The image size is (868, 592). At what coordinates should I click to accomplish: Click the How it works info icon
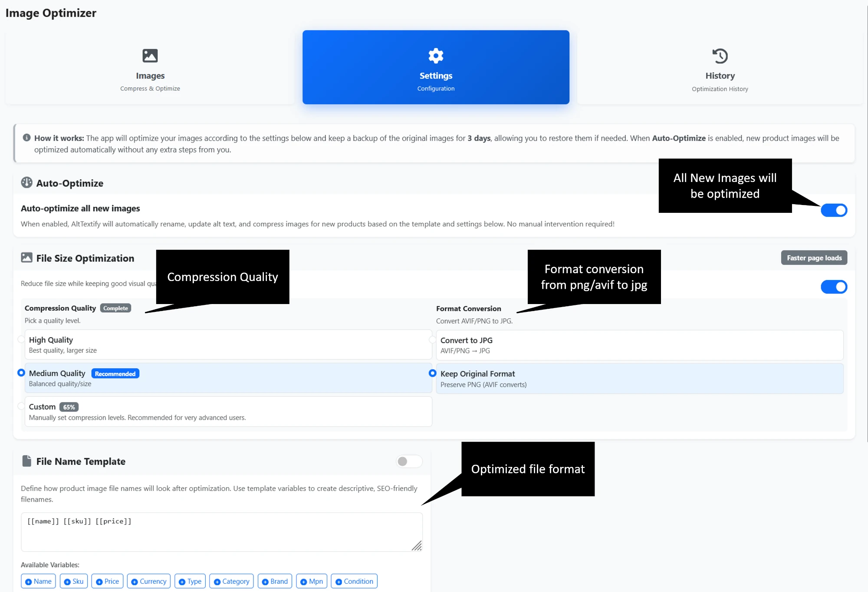coord(26,138)
